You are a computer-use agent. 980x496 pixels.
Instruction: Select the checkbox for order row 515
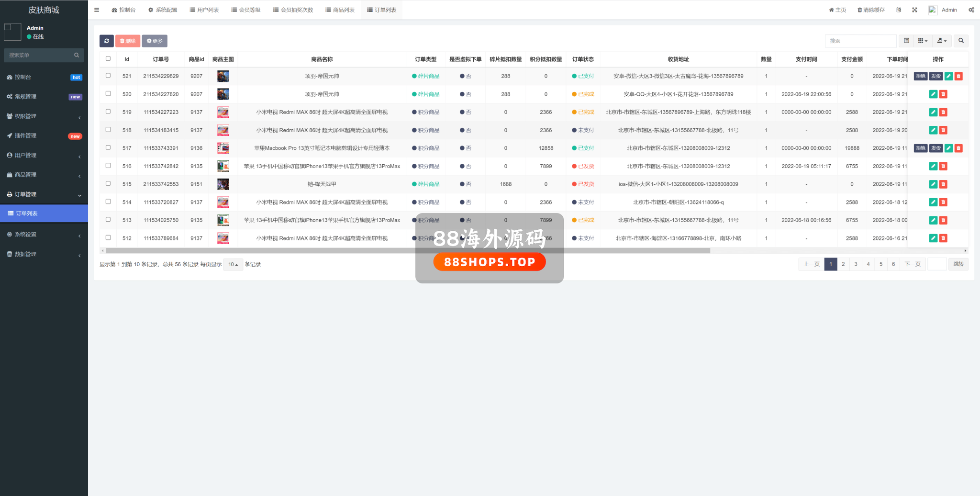point(108,184)
